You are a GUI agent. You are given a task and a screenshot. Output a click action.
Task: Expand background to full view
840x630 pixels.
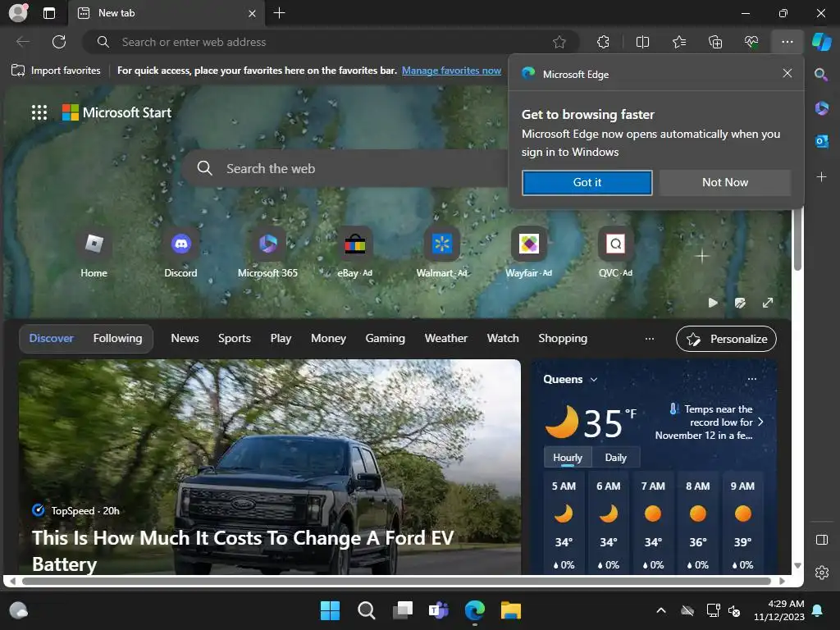pyautogui.click(x=768, y=304)
